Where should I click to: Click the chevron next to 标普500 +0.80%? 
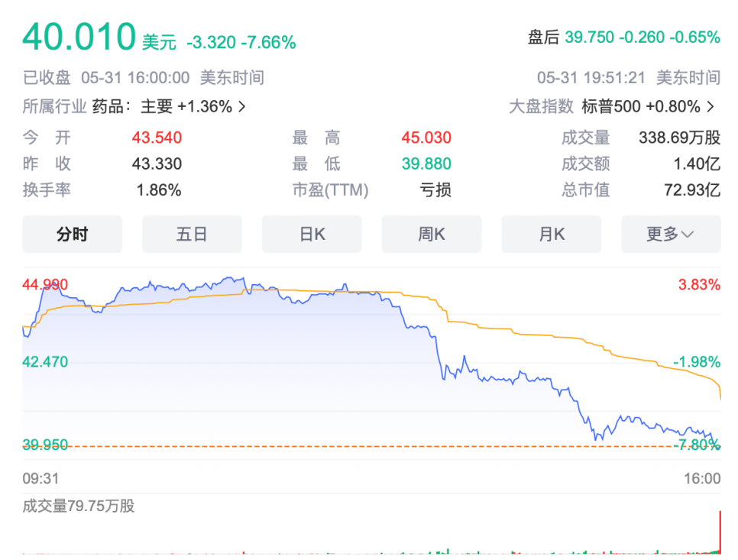pos(710,107)
